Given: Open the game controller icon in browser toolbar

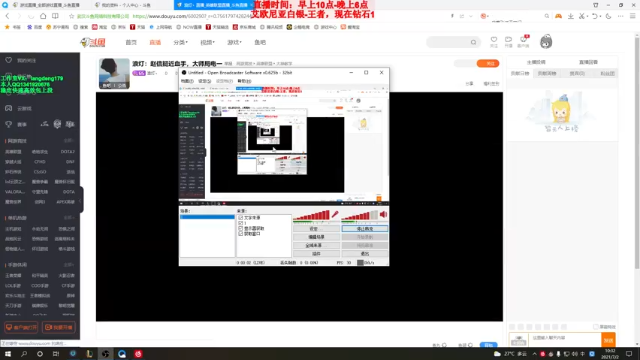Looking at the screenshot, I should click(558, 16).
